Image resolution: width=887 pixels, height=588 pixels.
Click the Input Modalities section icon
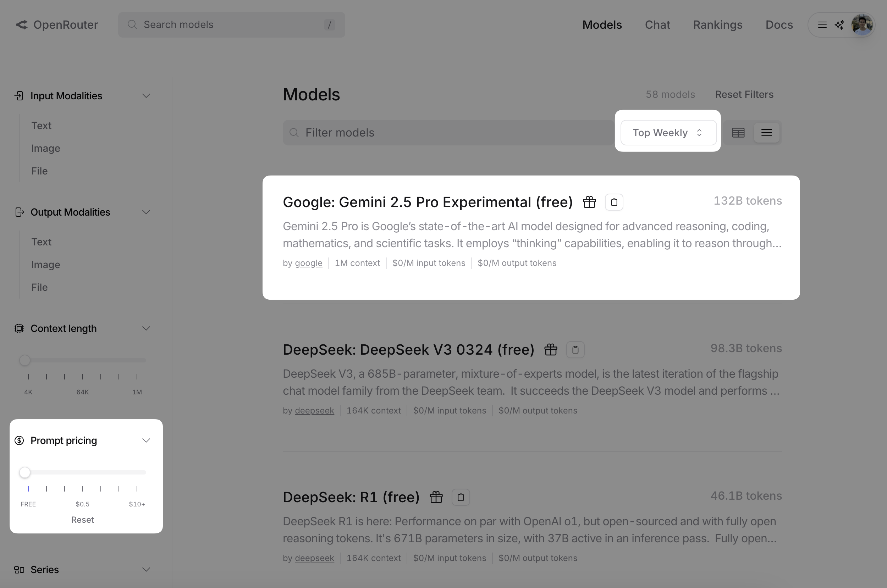point(19,96)
